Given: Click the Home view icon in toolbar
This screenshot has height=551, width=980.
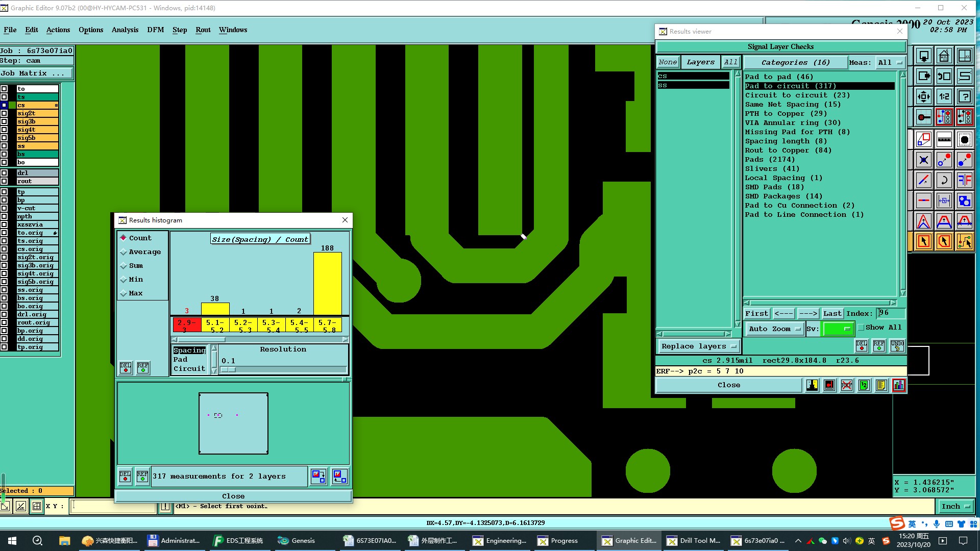Looking at the screenshot, I should tap(944, 56).
